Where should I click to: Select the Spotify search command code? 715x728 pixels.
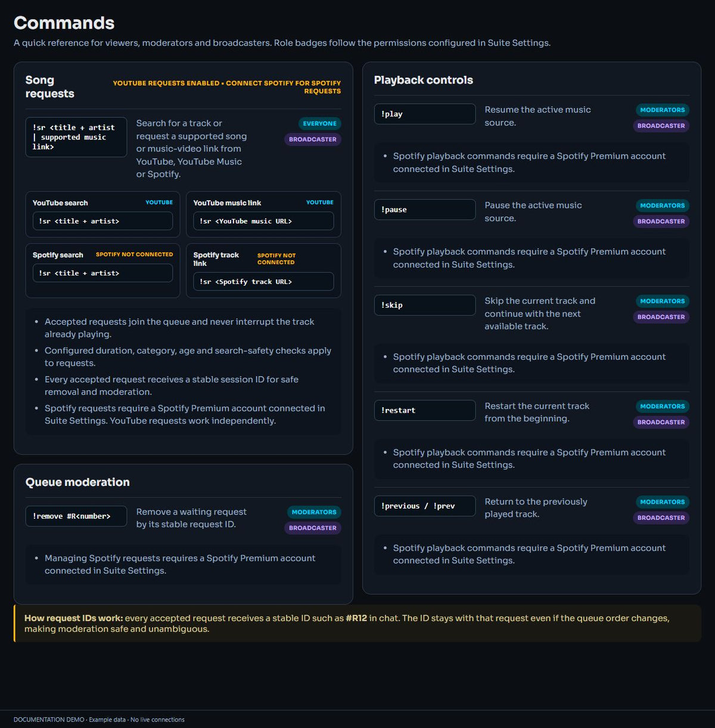pos(102,273)
